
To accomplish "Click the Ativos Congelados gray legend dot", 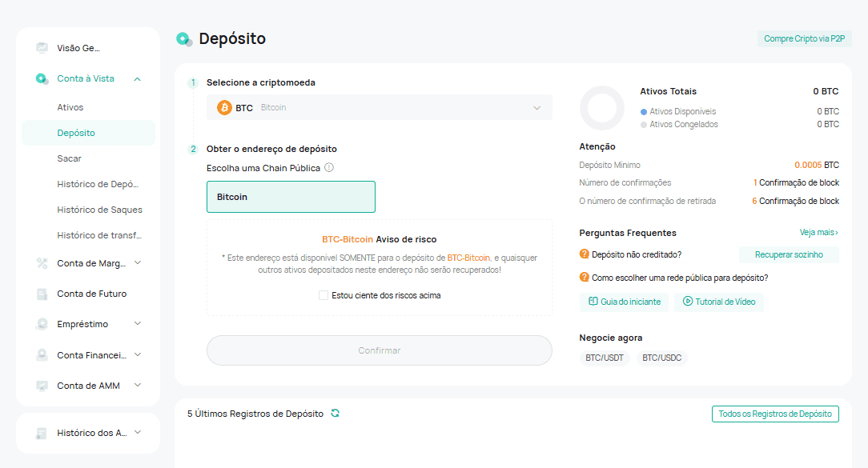I will (643, 125).
